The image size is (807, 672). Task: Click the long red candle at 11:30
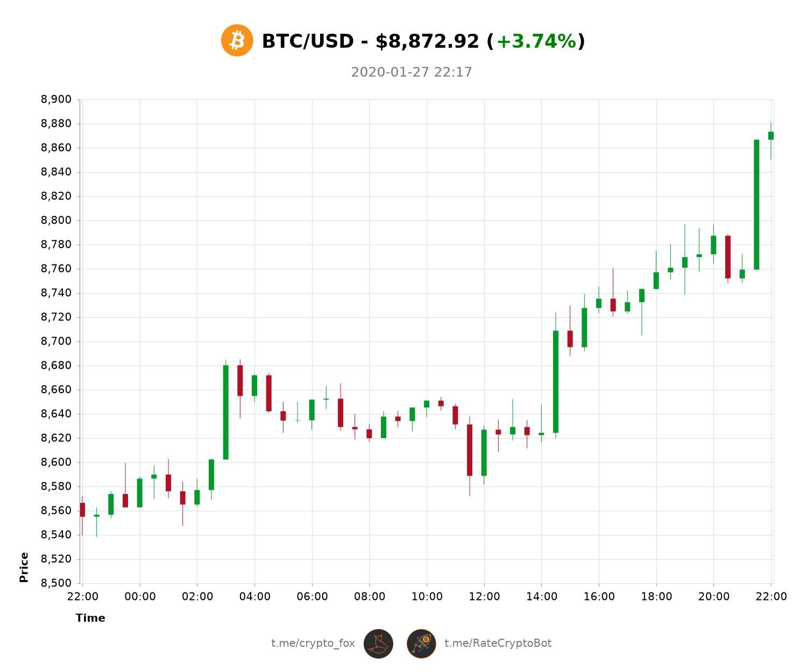pos(470,450)
